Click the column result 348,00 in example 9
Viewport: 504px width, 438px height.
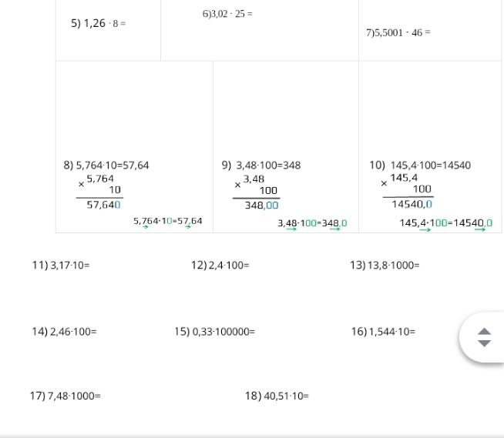(262, 206)
